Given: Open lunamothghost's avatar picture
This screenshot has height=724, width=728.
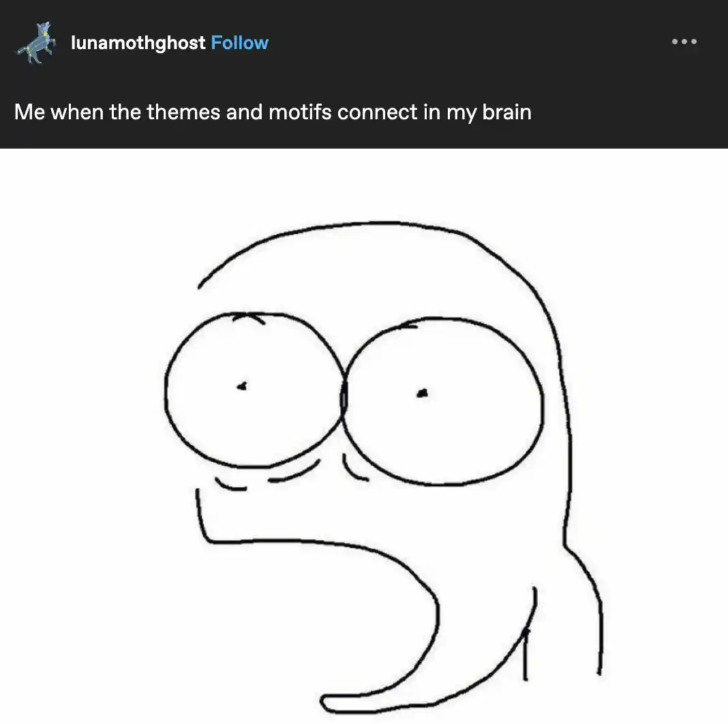Looking at the screenshot, I should pyautogui.click(x=36, y=42).
